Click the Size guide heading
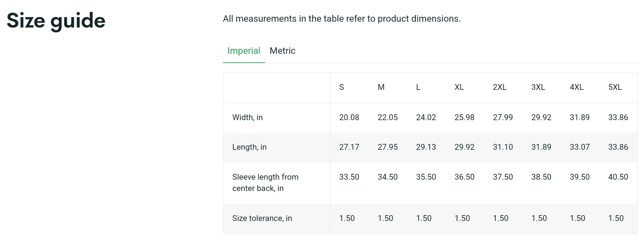Screen dimensions: 644x246 click(x=56, y=21)
